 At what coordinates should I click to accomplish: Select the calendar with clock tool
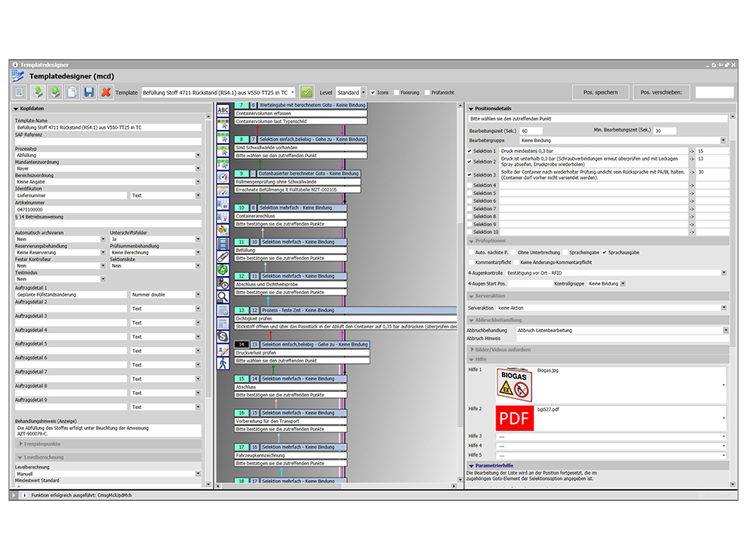point(223,310)
